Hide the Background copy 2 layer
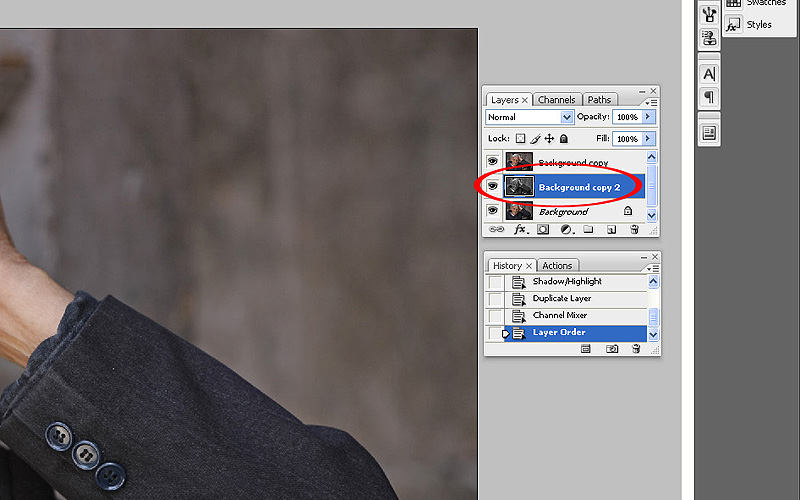The image size is (800, 500). click(492, 186)
